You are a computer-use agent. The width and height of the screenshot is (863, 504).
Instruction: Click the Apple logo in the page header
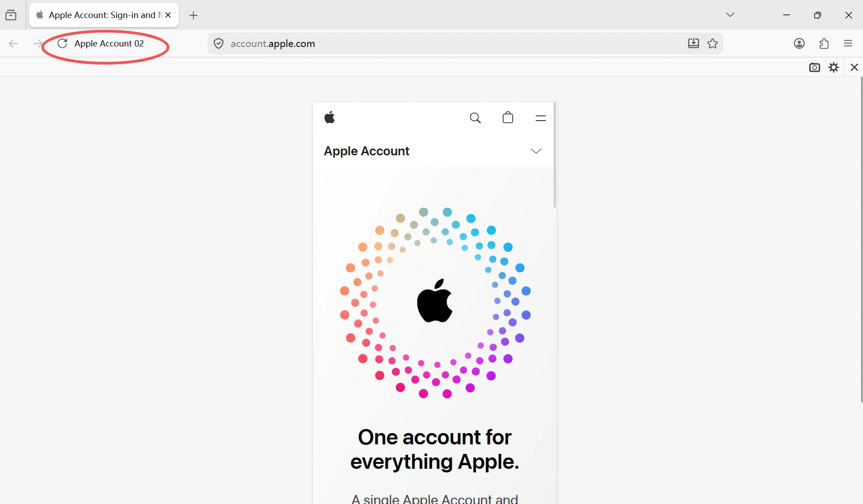pyautogui.click(x=330, y=117)
